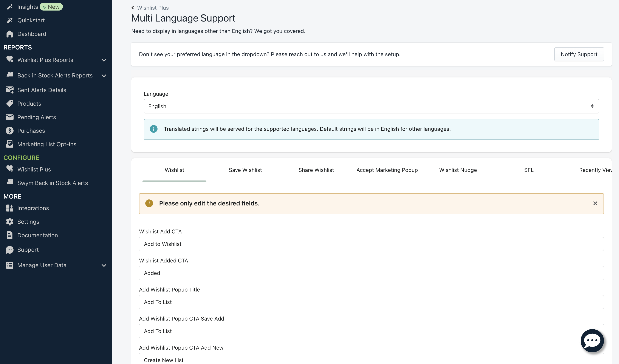Click the Insights magic wand icon
The image size is (619, 364).
(x=10, y=7)
